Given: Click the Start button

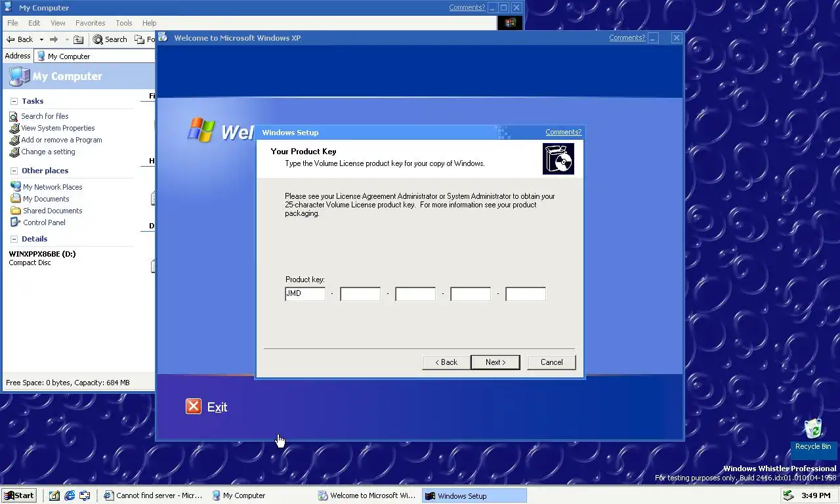Looking at the screenshot, I should (18, 495).
